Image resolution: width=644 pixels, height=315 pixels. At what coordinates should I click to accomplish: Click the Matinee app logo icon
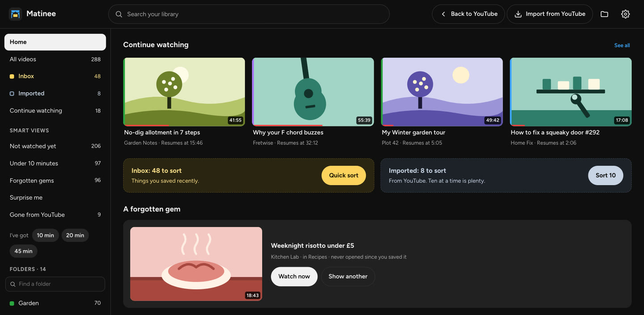pos(15,14)
